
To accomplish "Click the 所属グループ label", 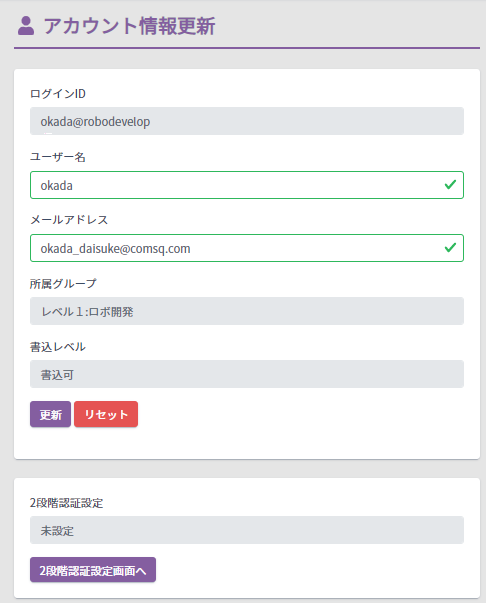I will tap(63, 284).
